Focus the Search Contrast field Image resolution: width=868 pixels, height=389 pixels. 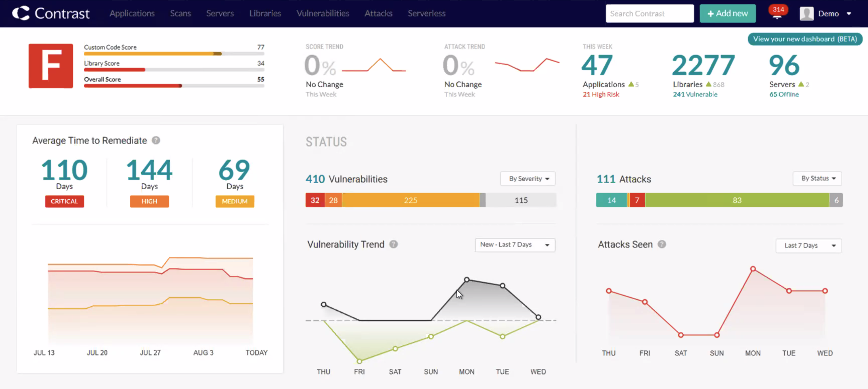(650, 14)
